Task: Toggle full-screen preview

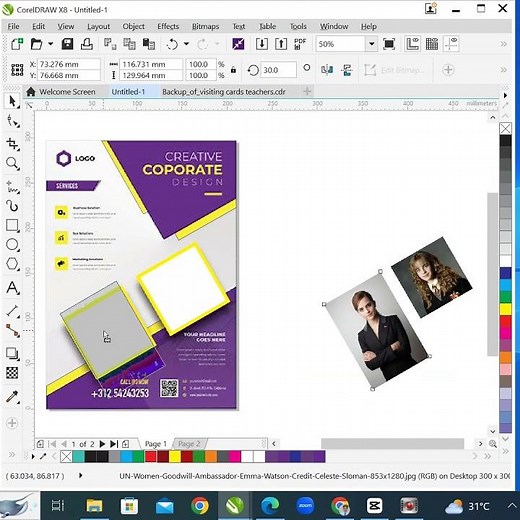Action: 389,44
